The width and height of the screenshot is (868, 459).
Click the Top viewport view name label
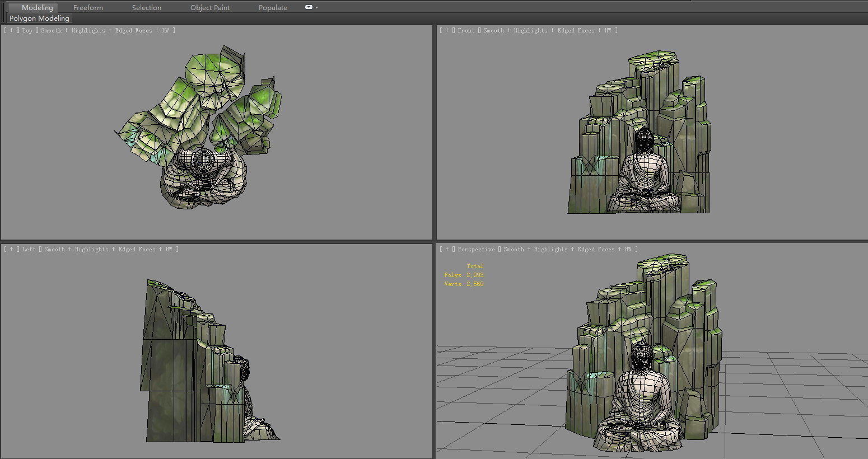tap(27, 30)
